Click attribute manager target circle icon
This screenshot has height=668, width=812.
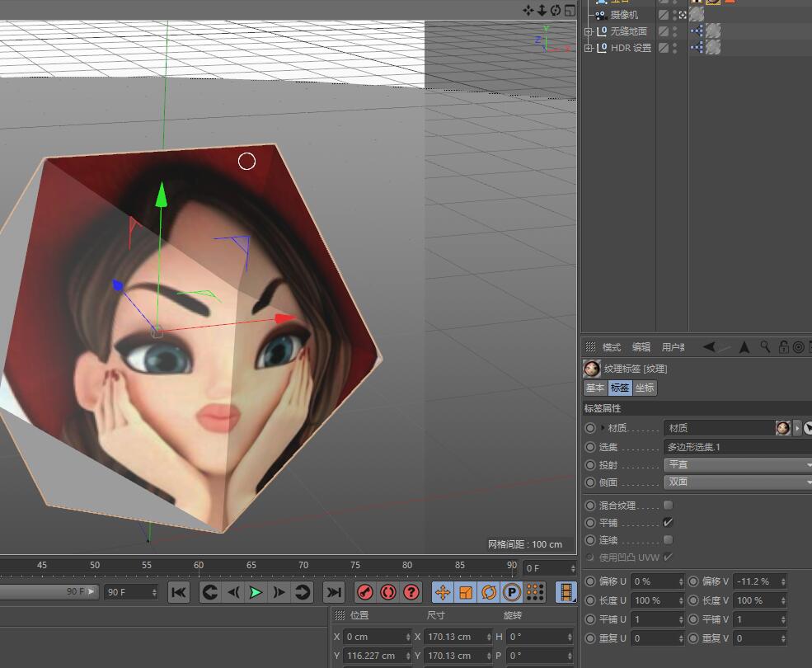click(799, 347)
